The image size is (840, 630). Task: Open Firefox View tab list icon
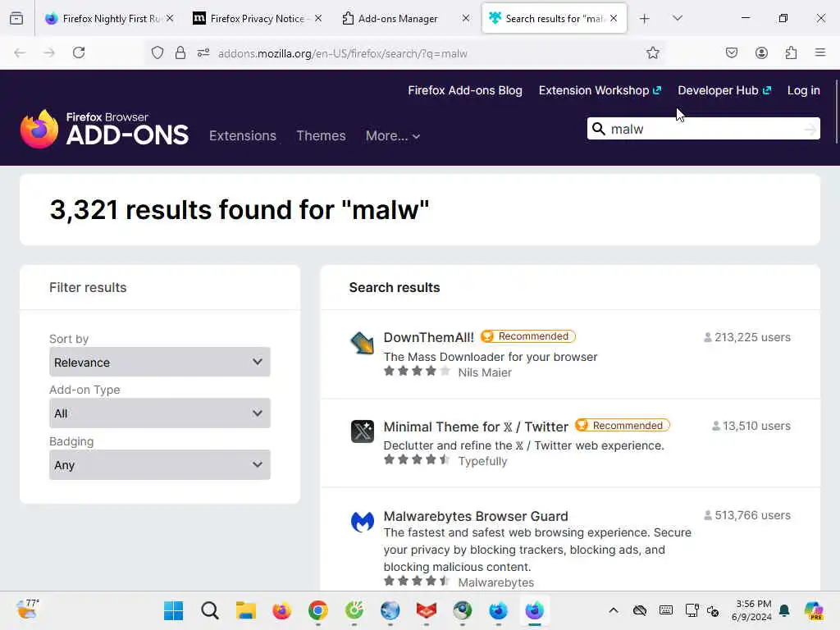tap(16, 18)
